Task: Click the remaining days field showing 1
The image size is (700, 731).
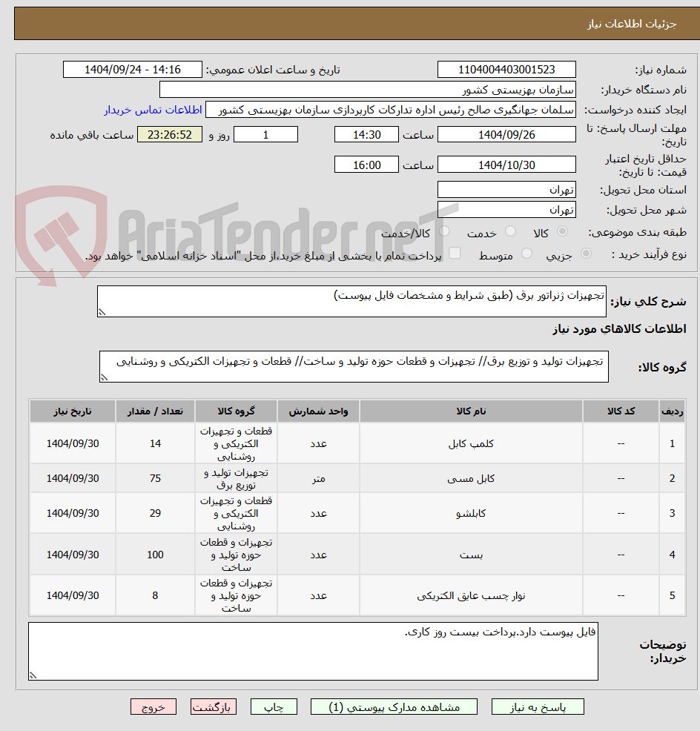Action: pos(265,134)
